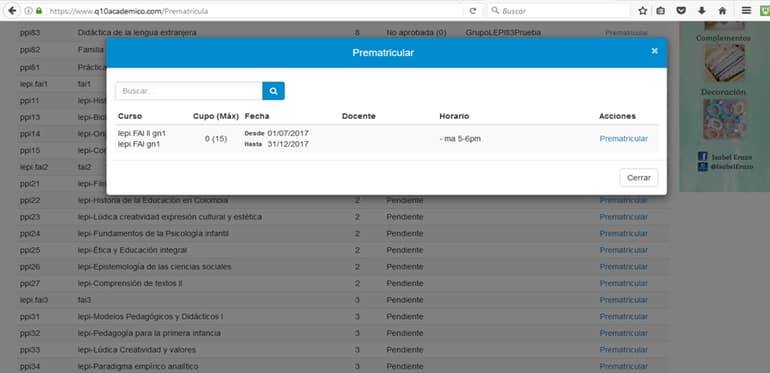770x373 pixels.
Task: Click the start date 01/07/2017
Action: 288,133
